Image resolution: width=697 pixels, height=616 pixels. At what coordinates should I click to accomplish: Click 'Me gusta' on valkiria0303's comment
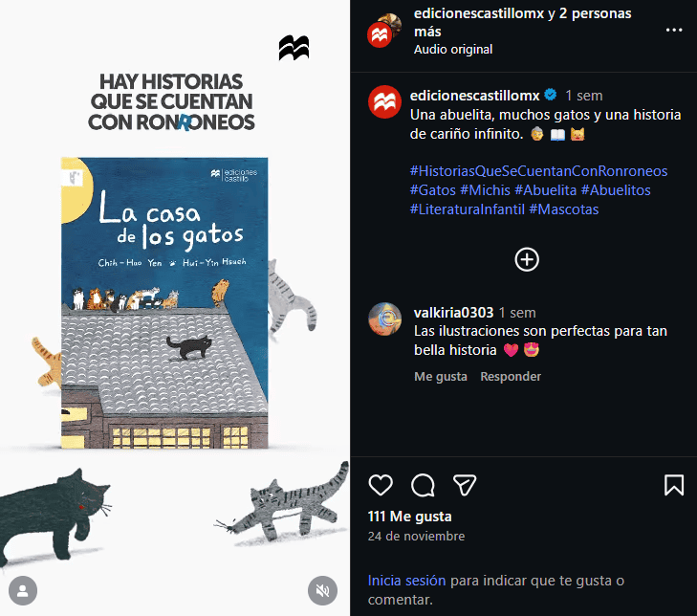point(441,376)
